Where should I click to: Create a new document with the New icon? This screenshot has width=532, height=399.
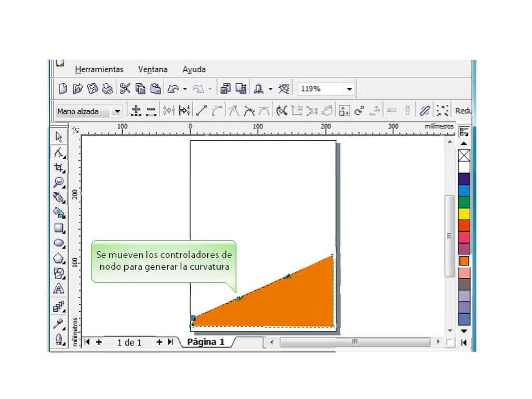(63, 88)
